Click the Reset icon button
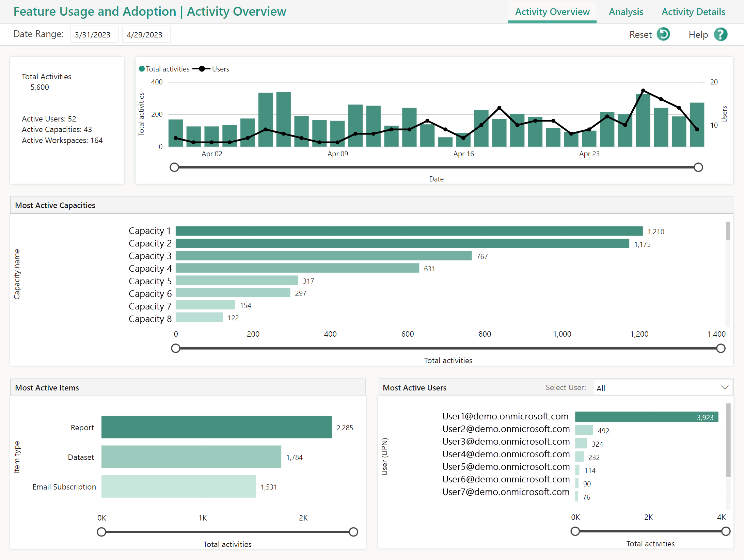Screen dimensions: 744x560 coord(664,34)
